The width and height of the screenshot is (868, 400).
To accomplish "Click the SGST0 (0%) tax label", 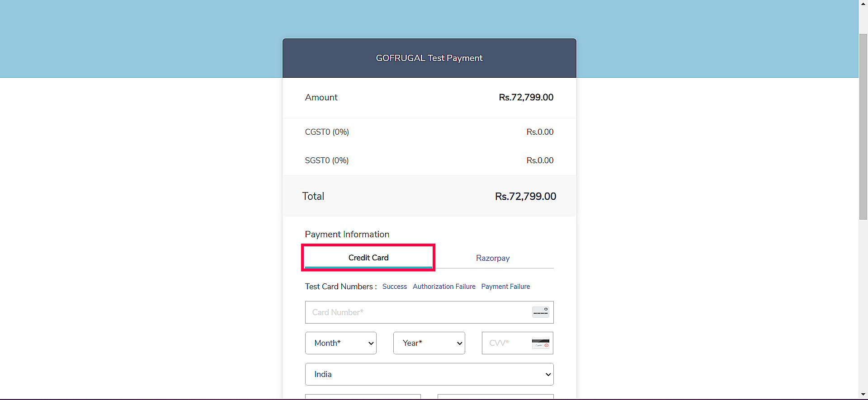I will (x=326, y=160).
